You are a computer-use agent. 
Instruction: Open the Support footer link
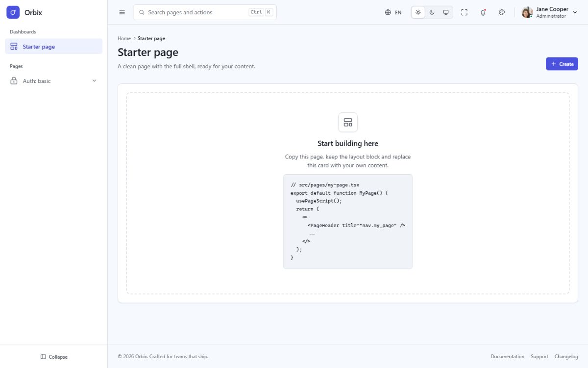[x=539, y=357]
